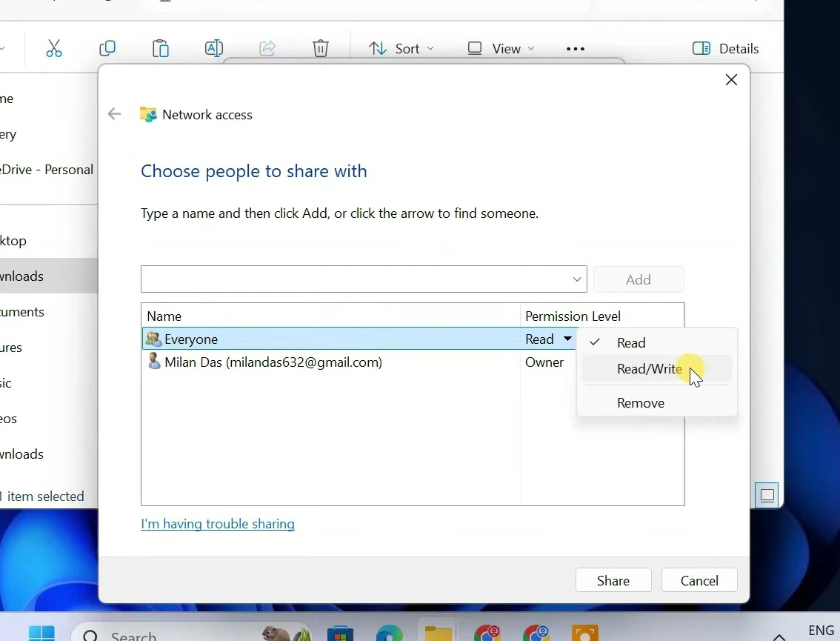
Task: Click the Network access folder icon
Action: (x=148, y=114)
